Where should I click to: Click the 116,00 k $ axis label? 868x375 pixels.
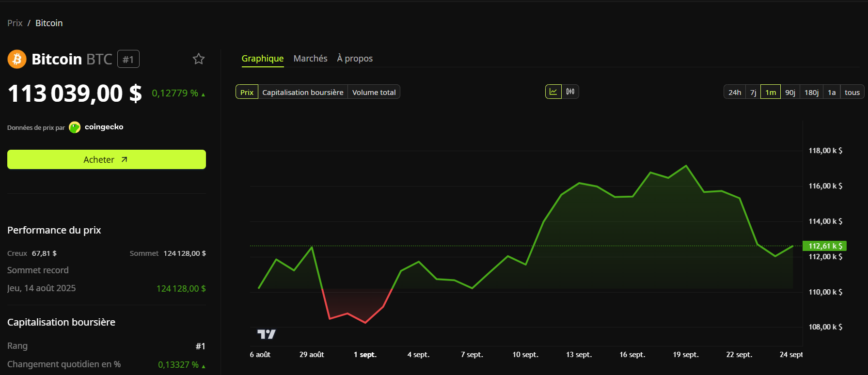(825, 186)
